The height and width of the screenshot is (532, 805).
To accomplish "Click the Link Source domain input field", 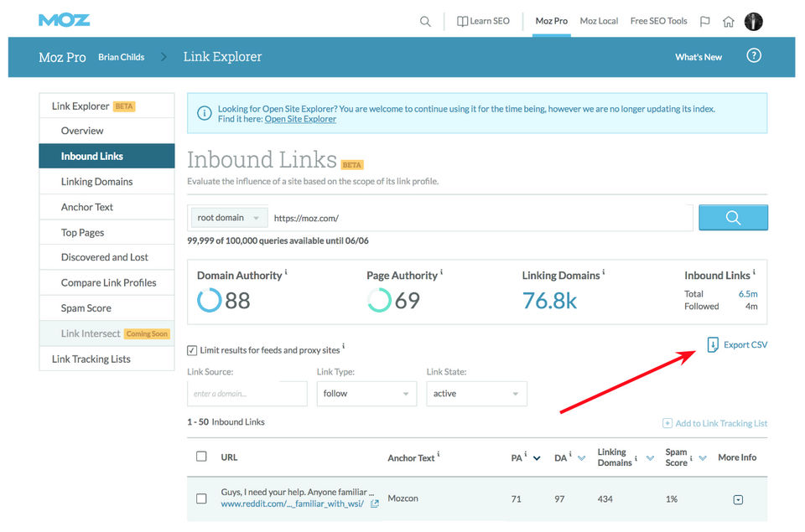I will tap(247, 394).
